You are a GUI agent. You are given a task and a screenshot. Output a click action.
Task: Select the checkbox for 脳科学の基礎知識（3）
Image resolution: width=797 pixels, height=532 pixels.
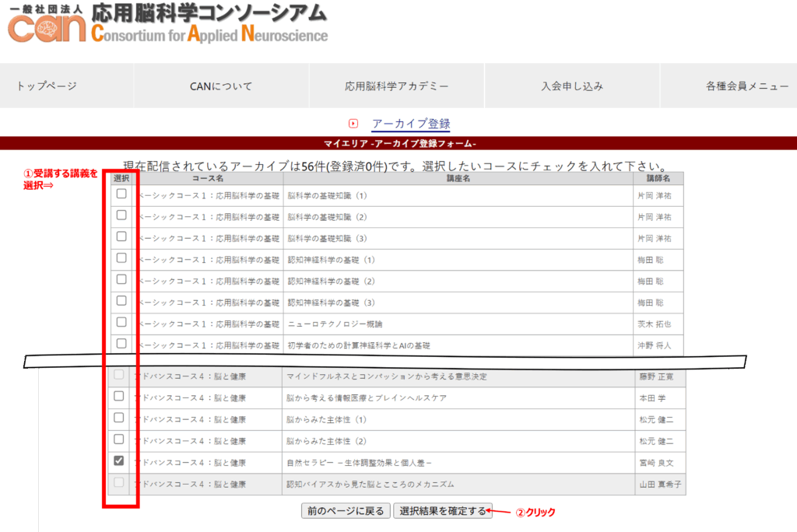(x=121, y=236)
